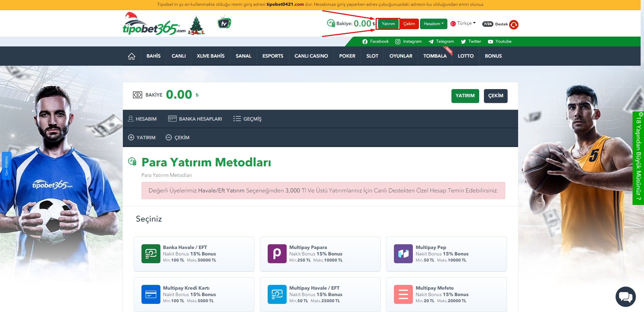Open the CANLI menu

179,56
